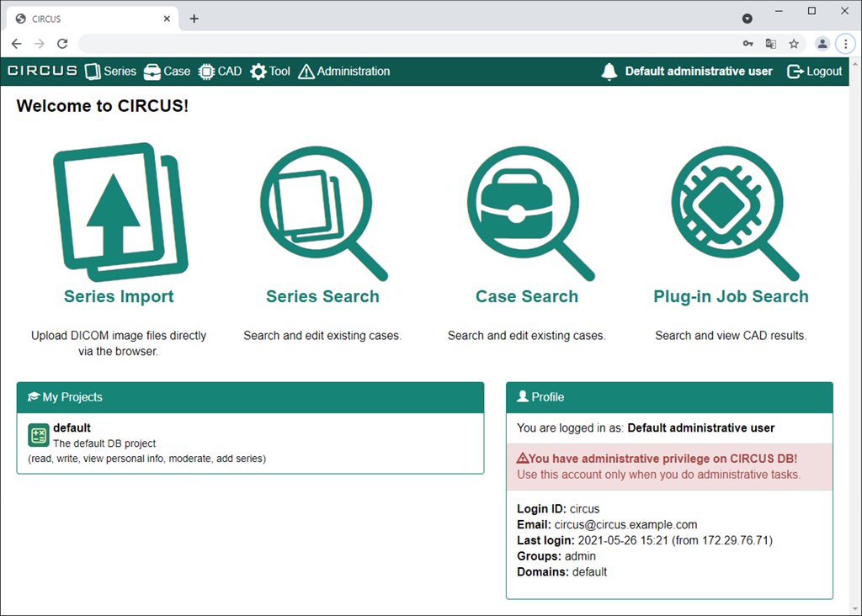Follow the Case Search text link
Viewport: 862px width, 616px height.
[x=527, y=296]
